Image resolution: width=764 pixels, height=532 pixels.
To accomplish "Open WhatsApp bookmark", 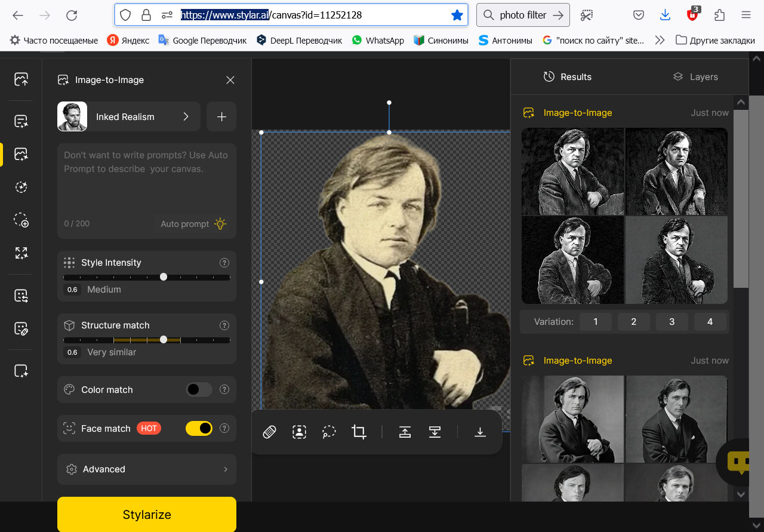I will (378, 40).
